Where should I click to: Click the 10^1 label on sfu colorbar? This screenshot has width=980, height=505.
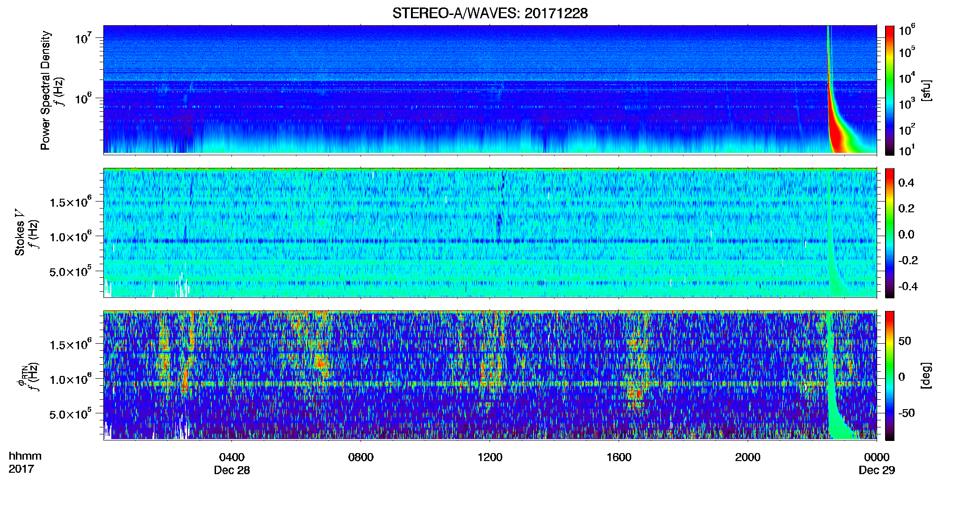(x=907, y=151)
